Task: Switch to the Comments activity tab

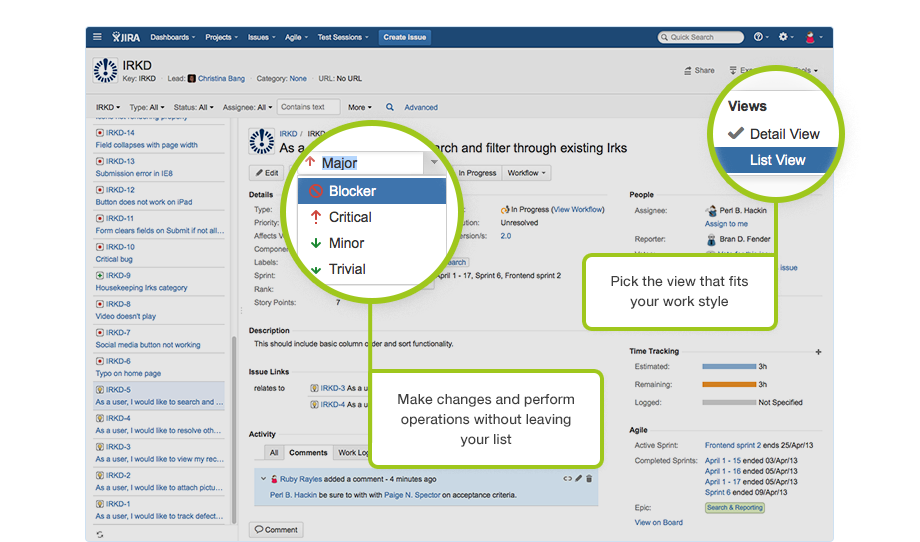Action: (308, 453)
